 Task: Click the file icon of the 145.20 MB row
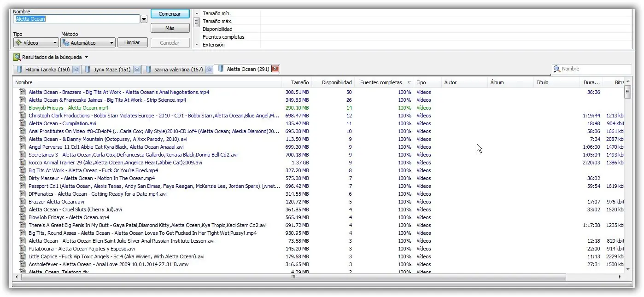pos(23,249)
